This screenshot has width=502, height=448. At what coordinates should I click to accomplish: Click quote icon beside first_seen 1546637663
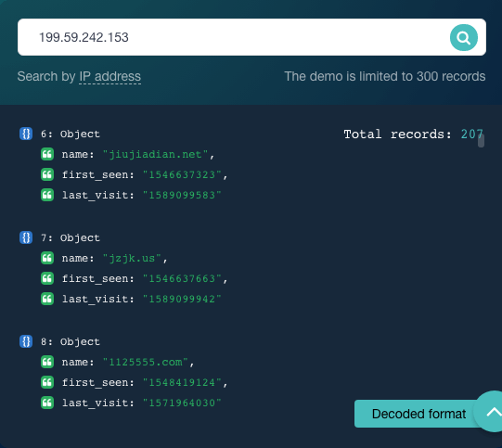[47, 278]
